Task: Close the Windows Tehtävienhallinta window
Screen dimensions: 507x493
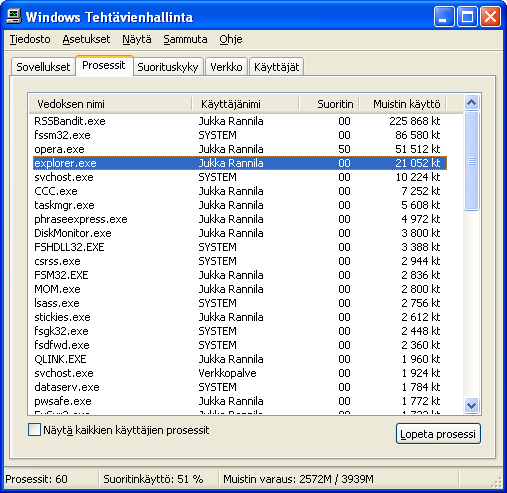Action: [490, 17]
